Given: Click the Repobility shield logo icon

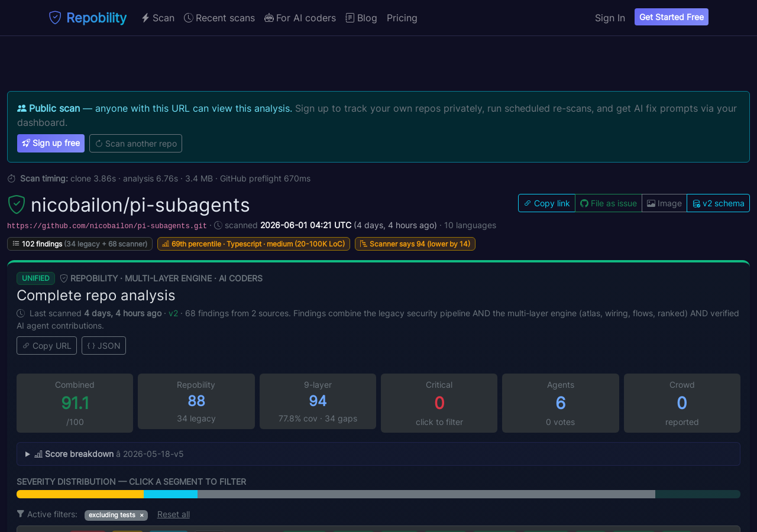Looking at the screenshot, I should click(x=55, y=18).
